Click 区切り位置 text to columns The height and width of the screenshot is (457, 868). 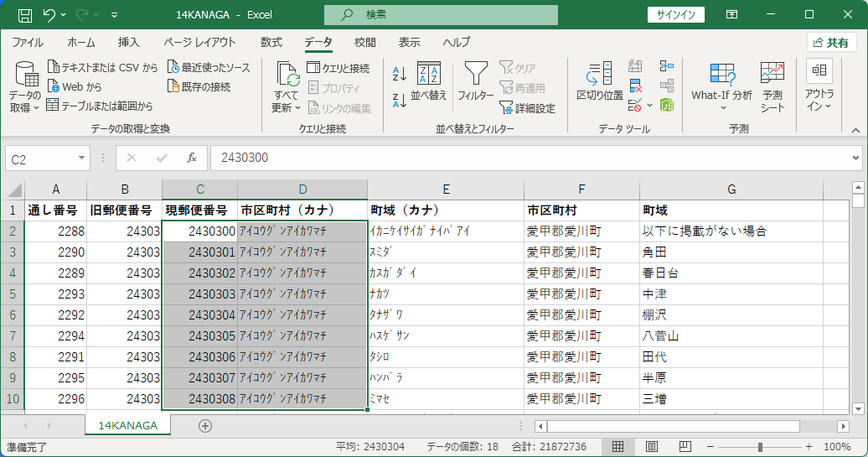pyautogui.click(x=600, y=81)
